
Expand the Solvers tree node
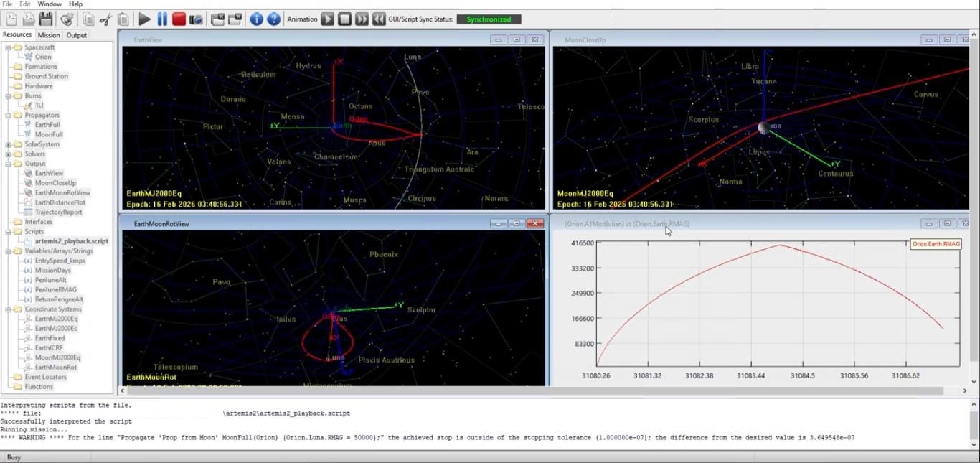click(6, 154)
